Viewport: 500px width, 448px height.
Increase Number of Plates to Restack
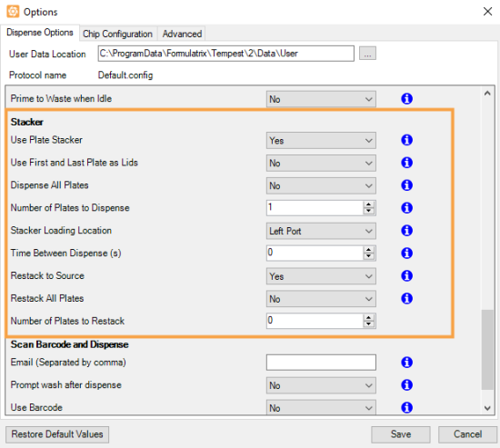369,318
